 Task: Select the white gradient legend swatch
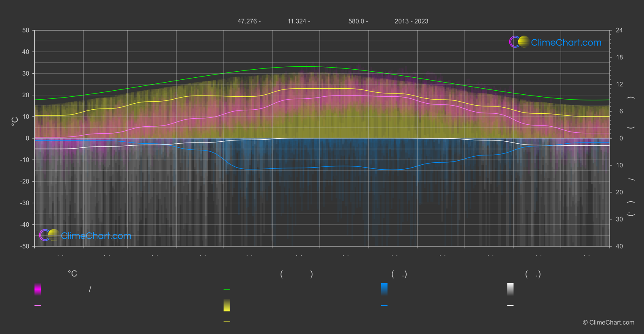click(x=510, y=289)
